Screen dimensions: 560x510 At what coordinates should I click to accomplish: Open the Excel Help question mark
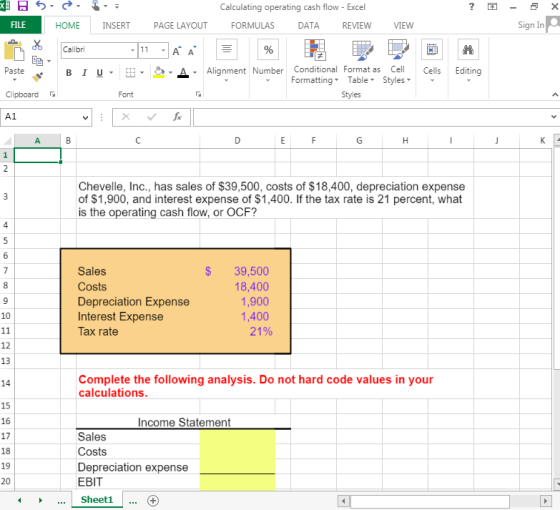point(471,6)
